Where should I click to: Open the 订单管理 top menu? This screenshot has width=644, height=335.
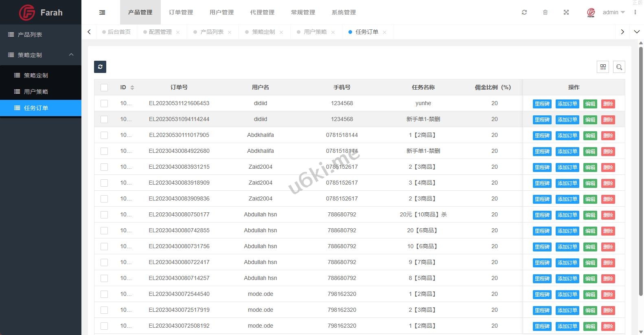pos(181,13)
